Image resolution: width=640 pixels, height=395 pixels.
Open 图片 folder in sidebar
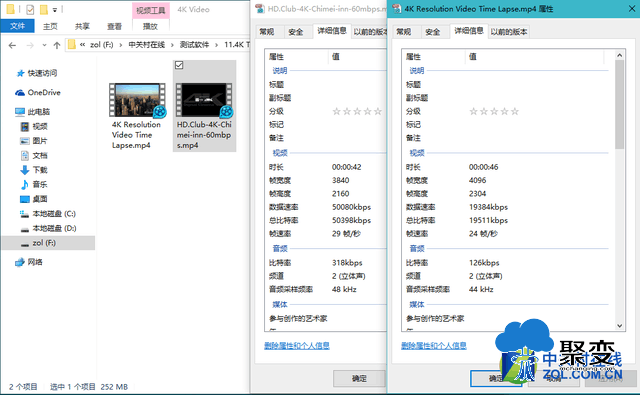tap(34, 141)
